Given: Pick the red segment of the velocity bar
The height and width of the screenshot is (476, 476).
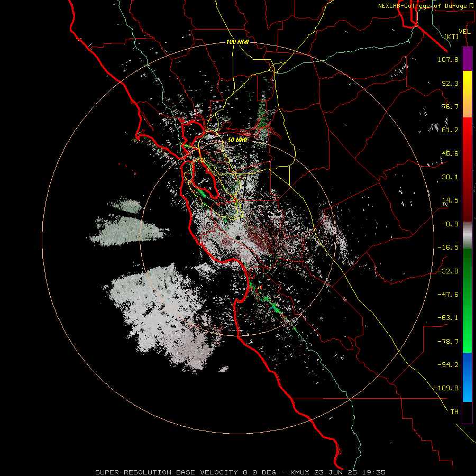Looking at the screenshot, I should pos(467,169).
